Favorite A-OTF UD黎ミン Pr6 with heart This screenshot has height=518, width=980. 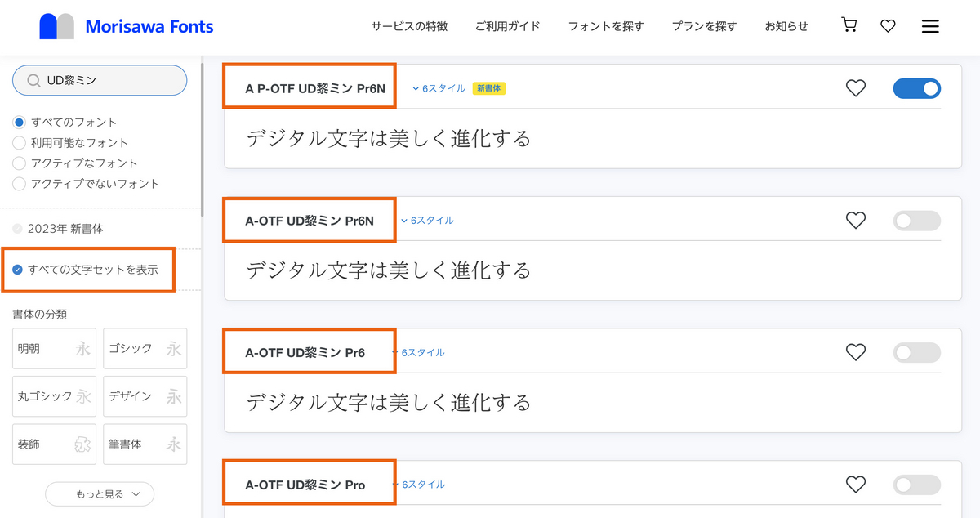click(x=855, y=353)
